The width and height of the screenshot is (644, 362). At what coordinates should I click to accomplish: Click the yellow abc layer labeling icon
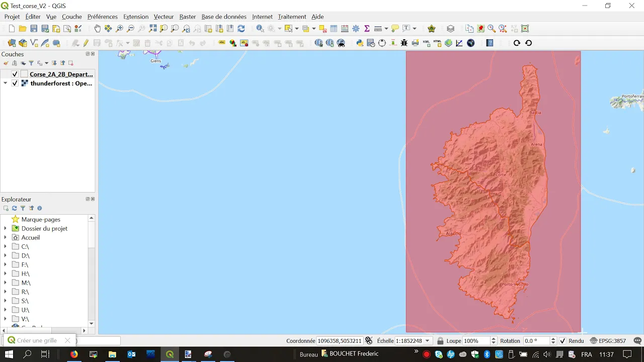222,43
